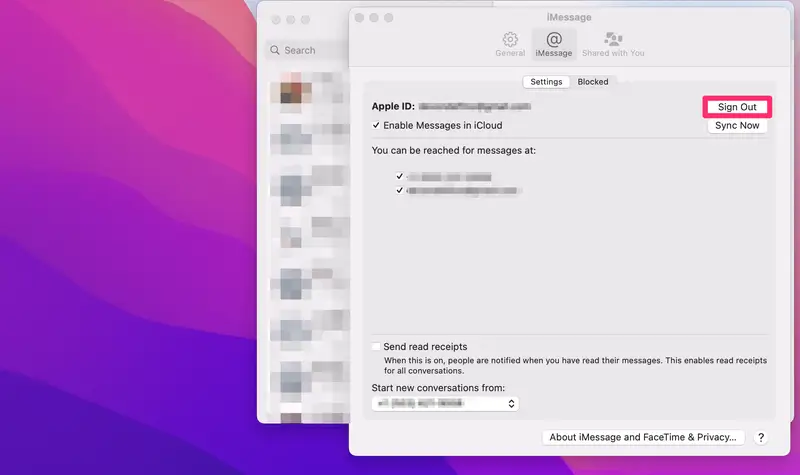Open the Shared with You pane
The image size is (800, 475).
613,44
